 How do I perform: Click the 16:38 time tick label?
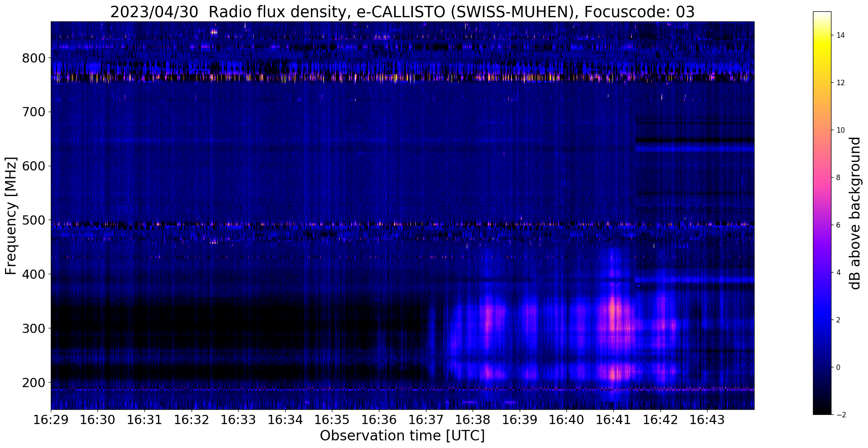tap(473, 419)
